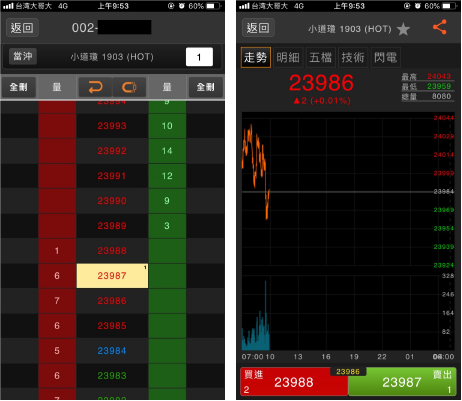Tap the yellow 23986 badge between buy/sell
The height and width of the screenshot is (401, 462).
tap(348, 372)
